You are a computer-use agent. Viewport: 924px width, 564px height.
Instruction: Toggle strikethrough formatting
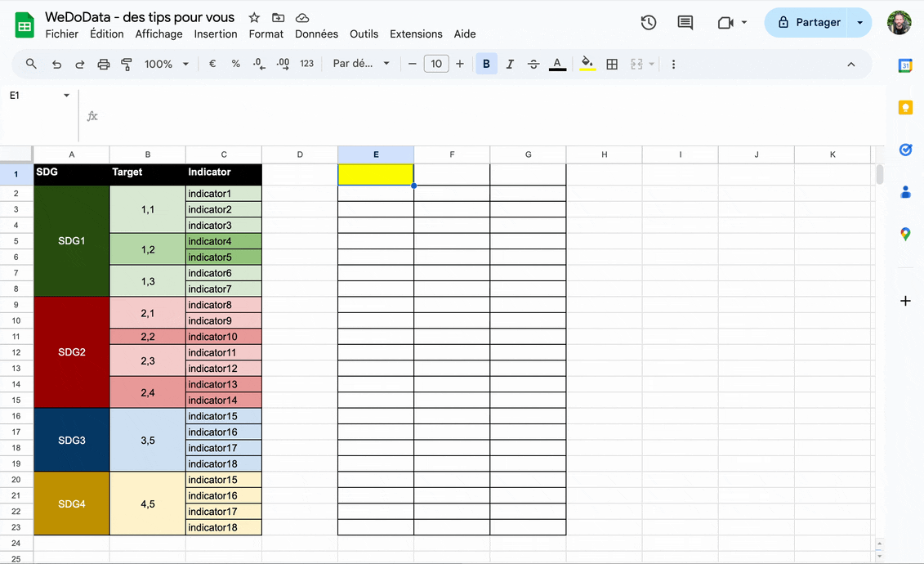pyautogui.click(x=533, y=64)
